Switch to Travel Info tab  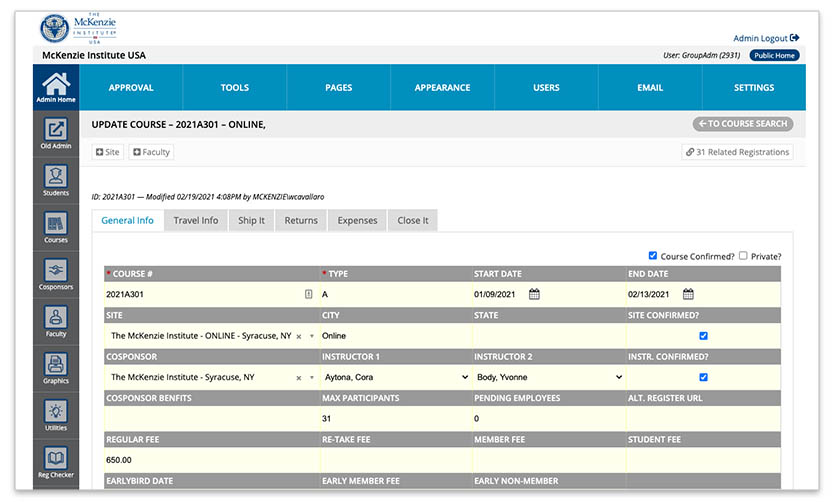pyautogui.click(x=196, y=220)
